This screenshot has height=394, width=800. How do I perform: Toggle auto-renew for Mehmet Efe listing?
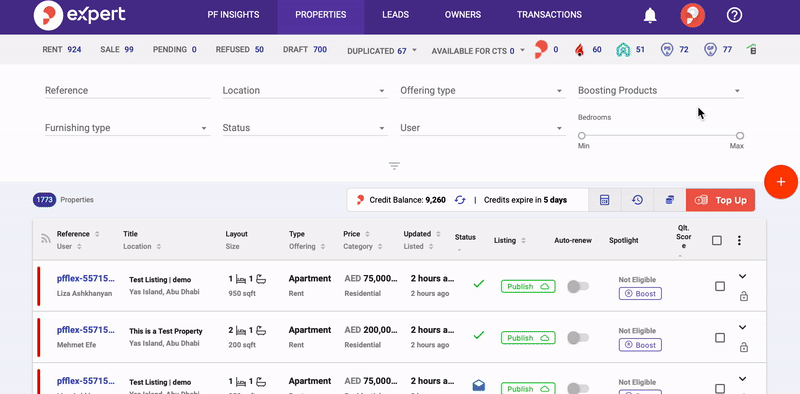pyautogui.click(x=578, y=337)
